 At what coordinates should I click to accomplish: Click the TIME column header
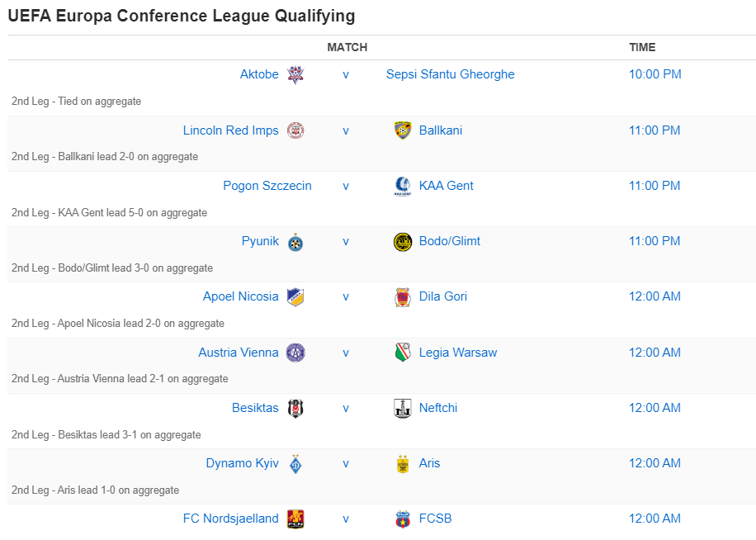(x=642, y=47)
